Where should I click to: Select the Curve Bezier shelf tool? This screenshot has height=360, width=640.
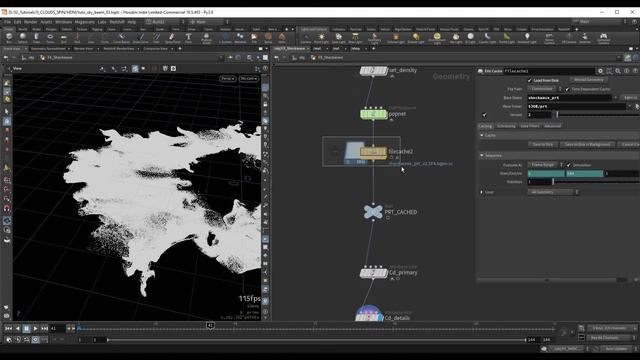pyautogui.click(x=121, y=38)
